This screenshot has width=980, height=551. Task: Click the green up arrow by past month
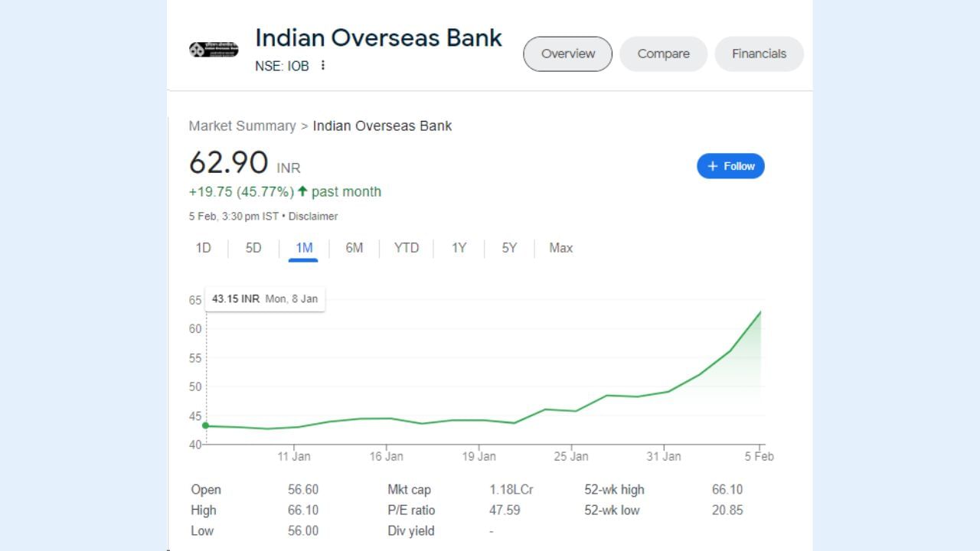click(302, 191)
